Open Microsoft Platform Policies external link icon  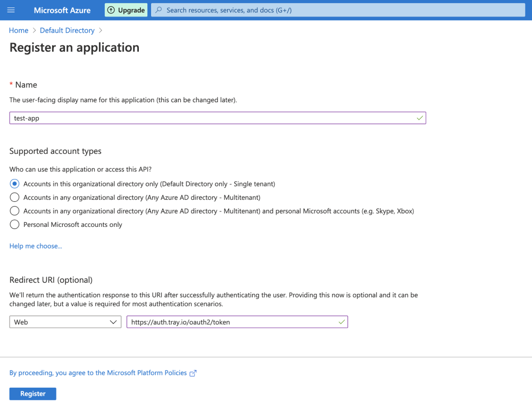(193, 372)
